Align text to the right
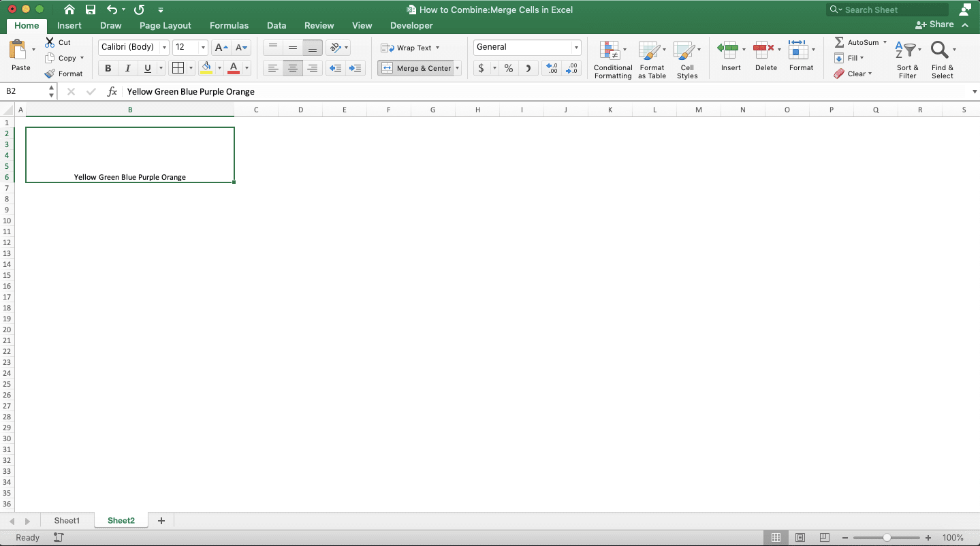980x546 pixels. click(x=313, y=68)
